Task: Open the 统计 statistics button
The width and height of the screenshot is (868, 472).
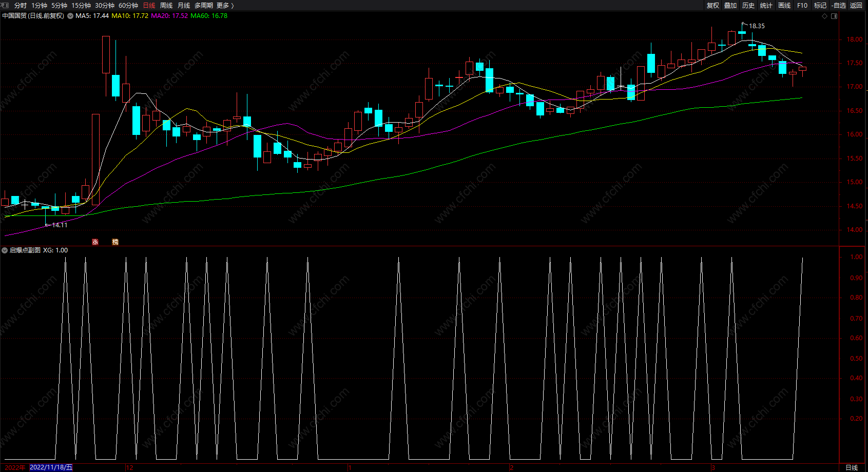Action: [x=766, y=5]
